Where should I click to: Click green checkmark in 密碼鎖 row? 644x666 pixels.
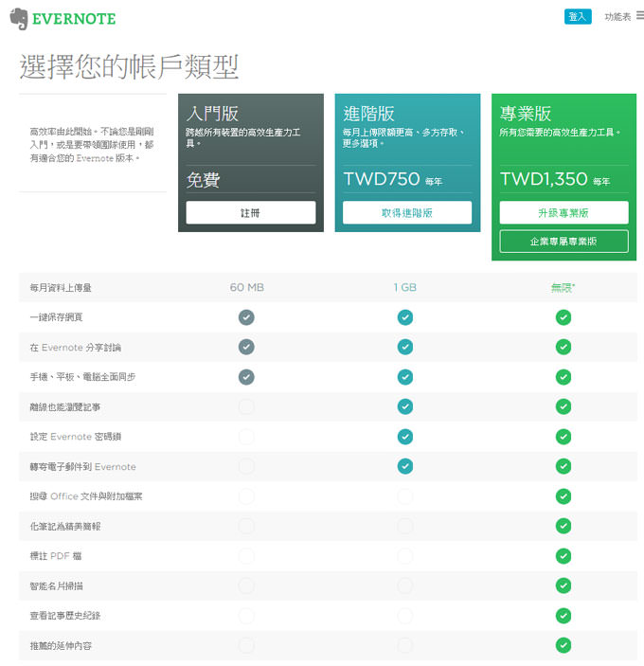(563, 437)
